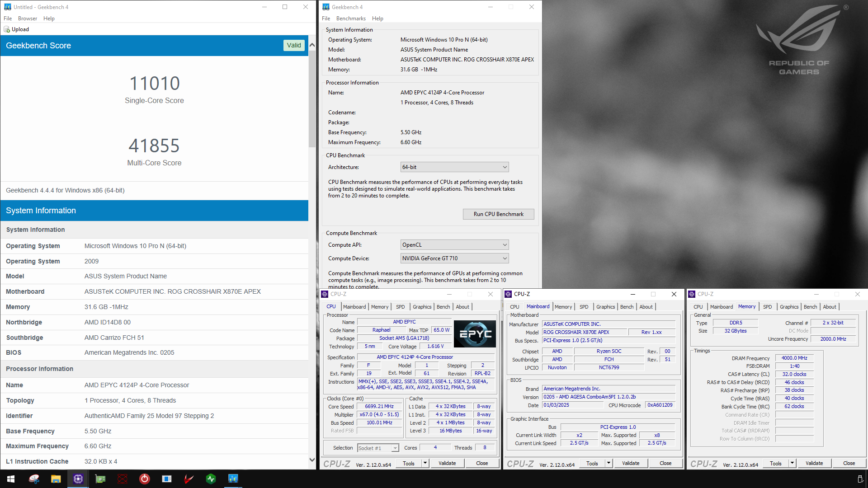
Task: Open the Socket #1 selection dropdown
Action: tap(378, 448)
